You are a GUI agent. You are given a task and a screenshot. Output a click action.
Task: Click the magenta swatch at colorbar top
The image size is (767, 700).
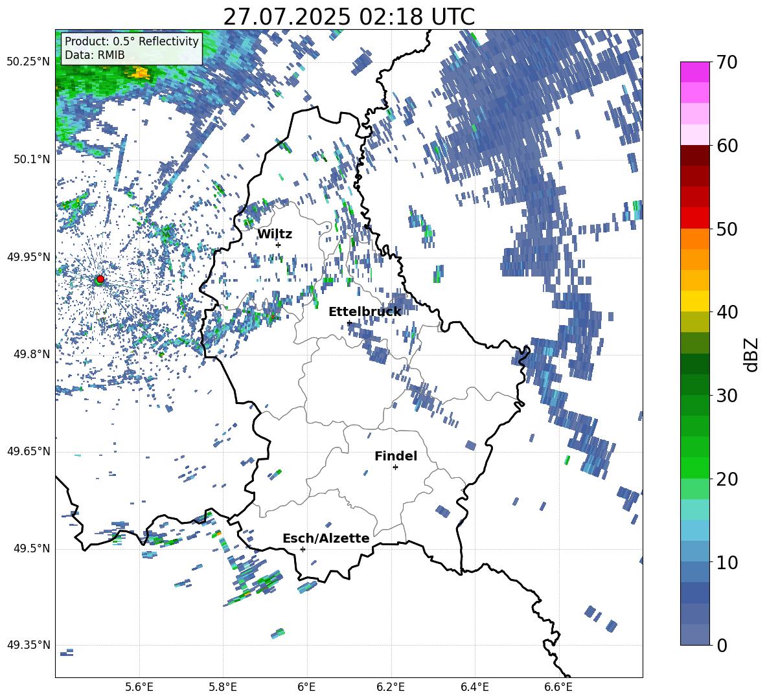pyautogui.click(x=694, y=73)
